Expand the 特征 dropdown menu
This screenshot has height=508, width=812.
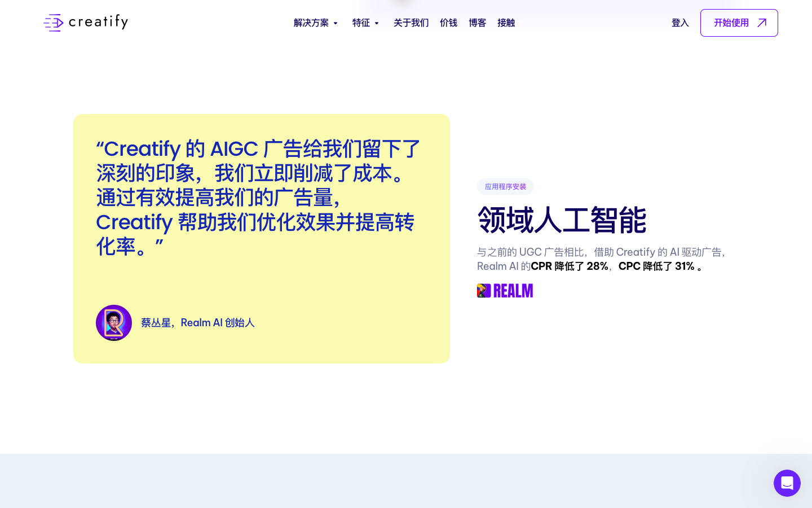361,23
